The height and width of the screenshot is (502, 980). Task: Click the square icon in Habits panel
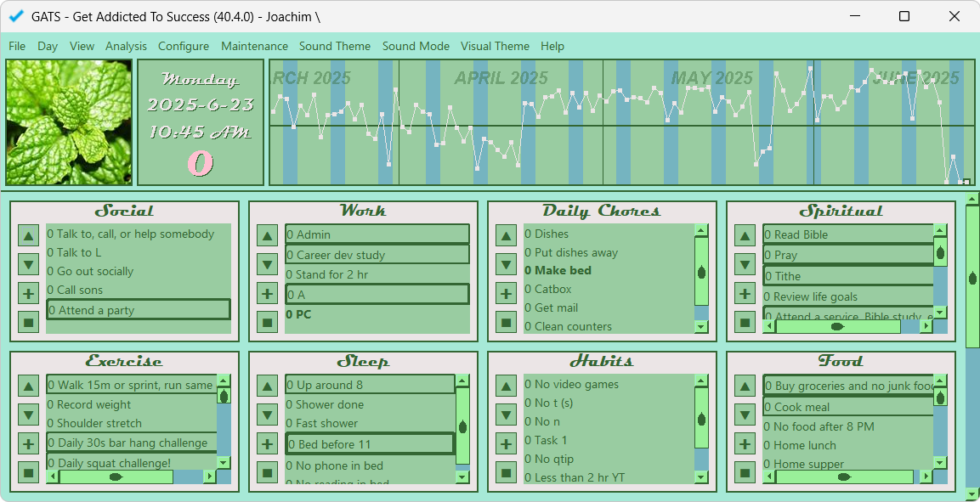(507, 473)
